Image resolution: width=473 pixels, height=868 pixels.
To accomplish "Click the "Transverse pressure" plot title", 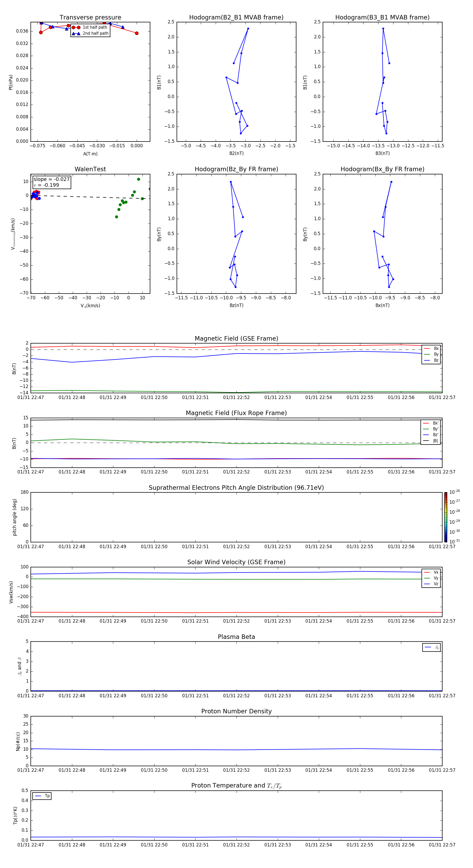I will point(90,18).
